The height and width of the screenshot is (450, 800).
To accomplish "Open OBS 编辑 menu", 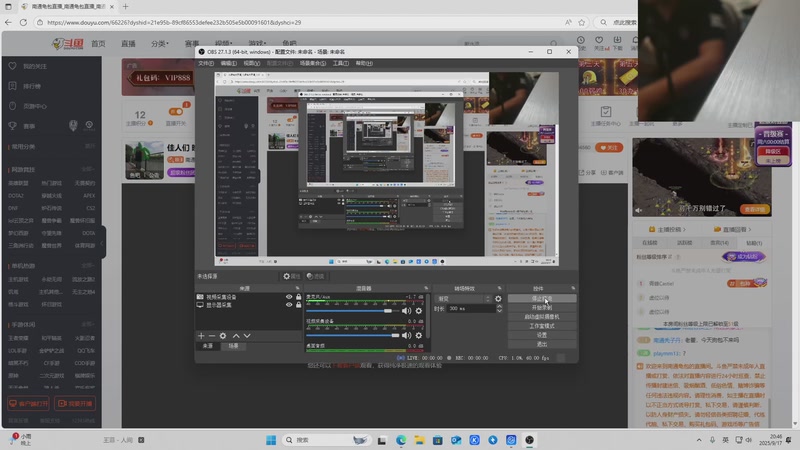I will [229, 63].
